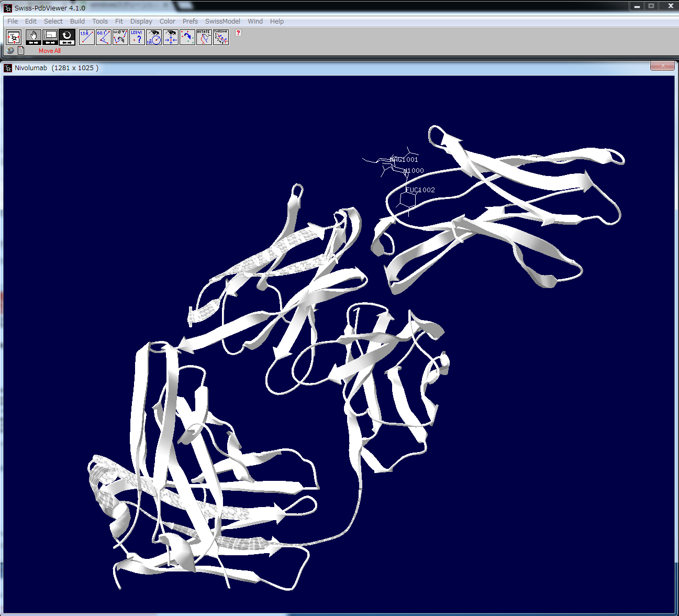The height and width of the screenshot is (616, 679).
Task: Click the identify residue question tool
Action: 137,37
